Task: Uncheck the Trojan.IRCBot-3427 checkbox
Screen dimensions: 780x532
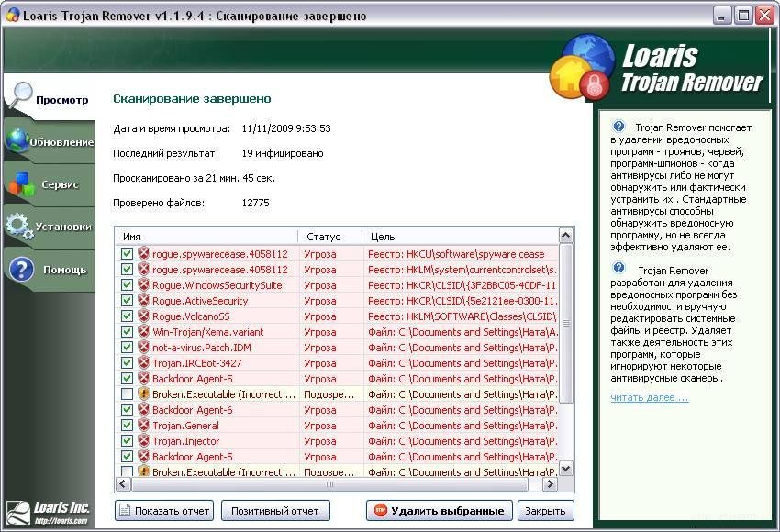Action: pyautogui.click(x=127, y=362)
